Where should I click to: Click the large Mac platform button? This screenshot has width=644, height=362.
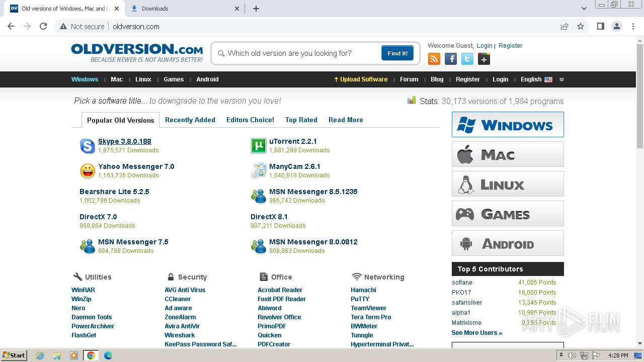[x=508, y=154]
